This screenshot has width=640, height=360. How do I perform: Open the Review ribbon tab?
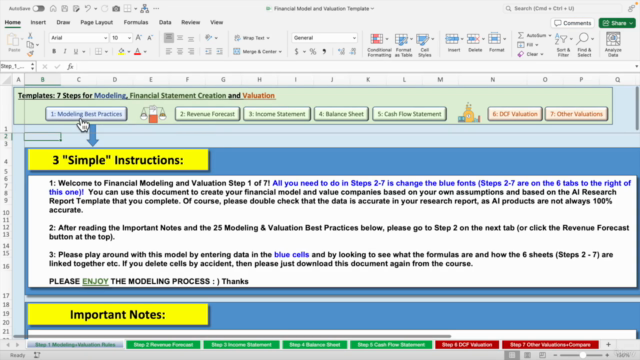[x=191, y=22]
